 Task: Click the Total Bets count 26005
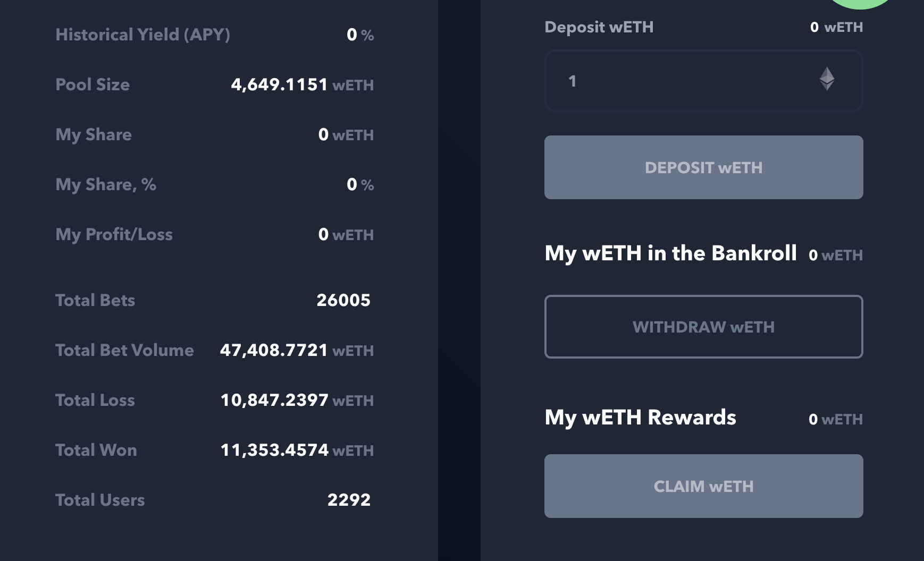pos(343,300)
